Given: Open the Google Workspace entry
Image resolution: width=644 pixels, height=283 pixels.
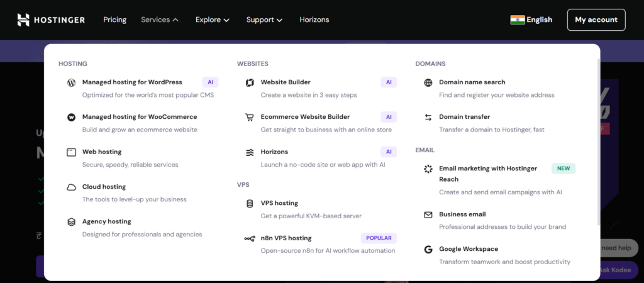Looking at the screenshot, I should tap(469, 249).
